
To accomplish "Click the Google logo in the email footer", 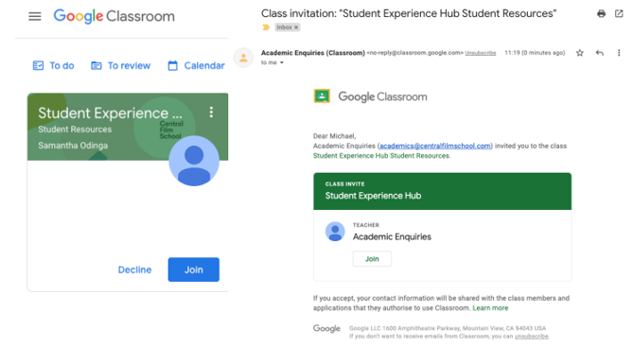I will (326, 328).
